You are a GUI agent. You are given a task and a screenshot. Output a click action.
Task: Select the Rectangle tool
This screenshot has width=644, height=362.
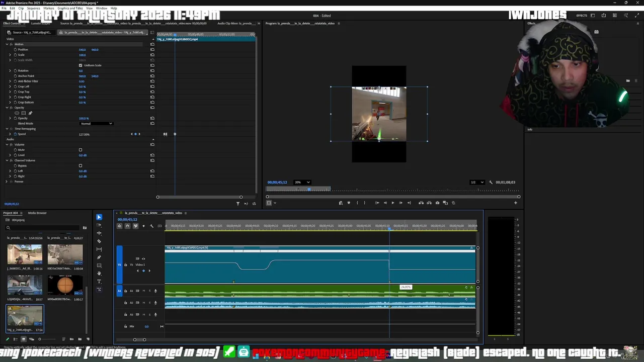pyautogui.click(x=99, y=265)
